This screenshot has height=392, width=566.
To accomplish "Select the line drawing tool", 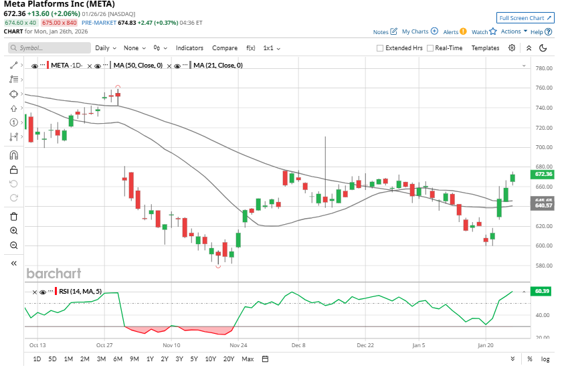I will tap(14, 66).
